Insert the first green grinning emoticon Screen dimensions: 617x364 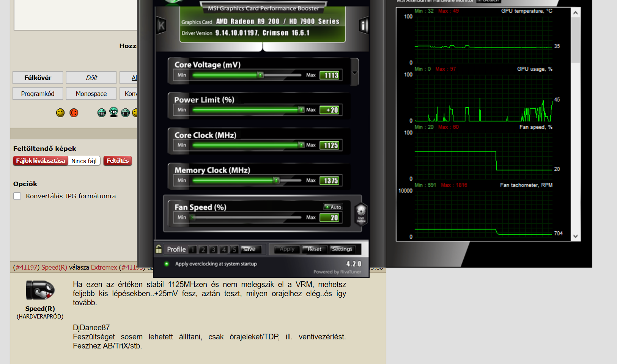point(101,113)
